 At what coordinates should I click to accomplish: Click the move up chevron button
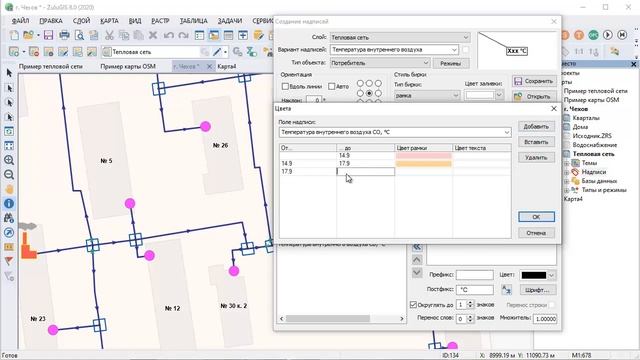tap(417, 260)
